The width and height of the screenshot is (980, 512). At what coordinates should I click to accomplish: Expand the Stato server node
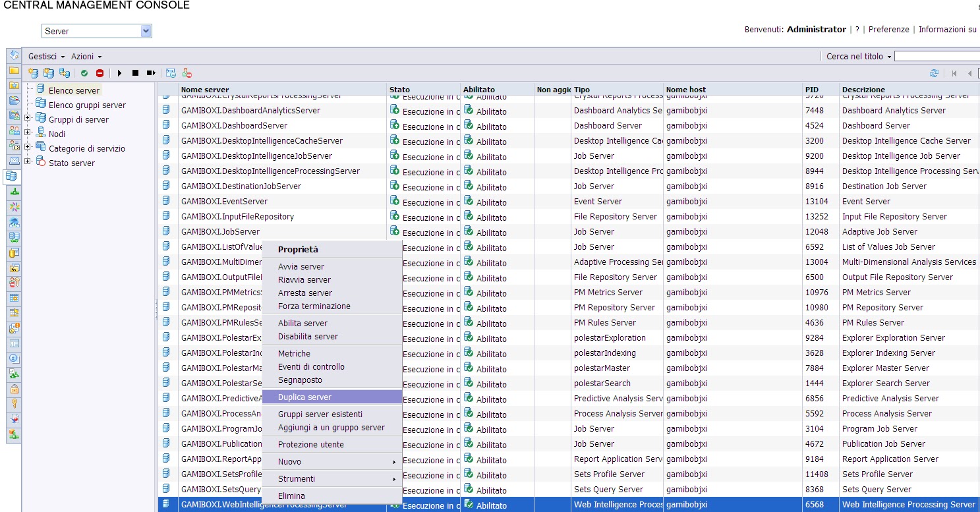coord(27,162)
